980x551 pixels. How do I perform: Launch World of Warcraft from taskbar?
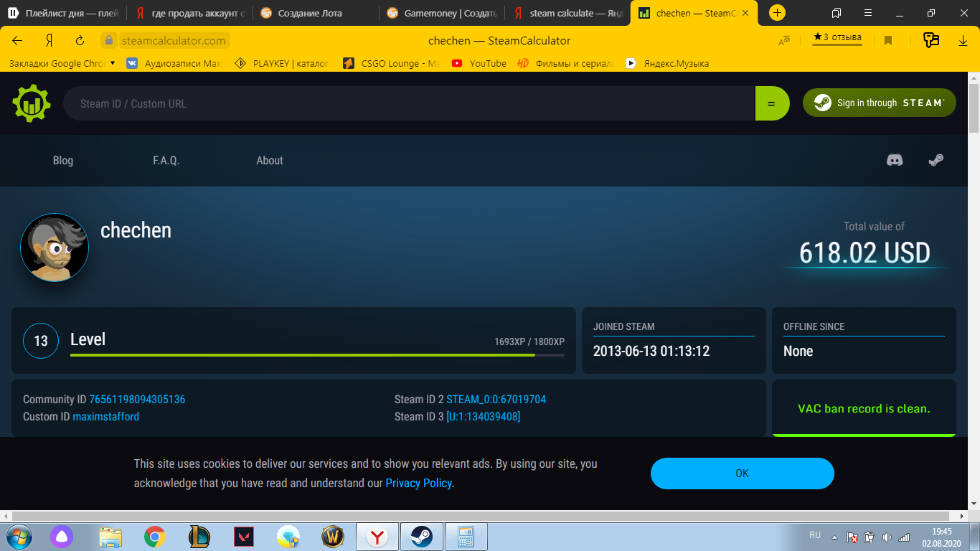click(333, 537)
